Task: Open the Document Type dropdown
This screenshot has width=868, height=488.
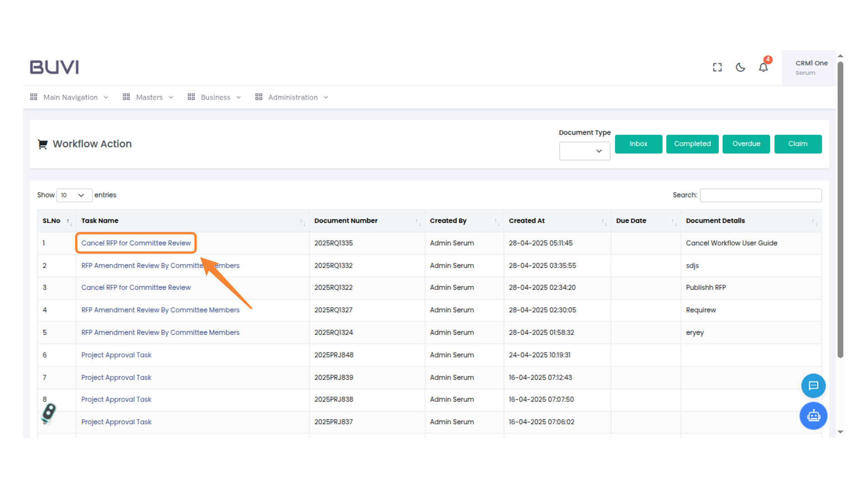Action: 584,151
